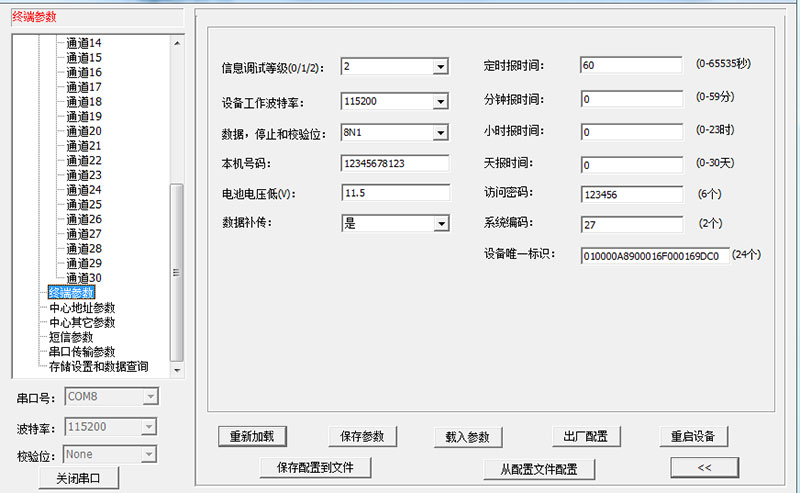This screenshot has height=493, width=800.
Task: Select 通道18 in the tree
Action: [84, 102]
